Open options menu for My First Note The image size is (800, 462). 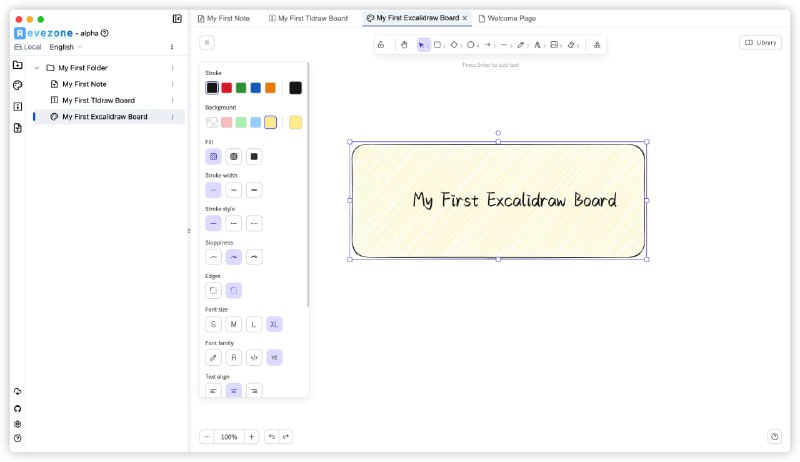click(x=172, y=84)
